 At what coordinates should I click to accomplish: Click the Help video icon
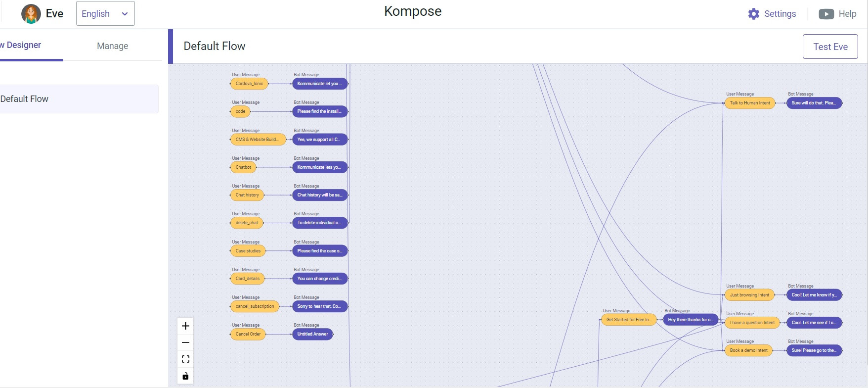pyautogui.click(x=826, y=14)
